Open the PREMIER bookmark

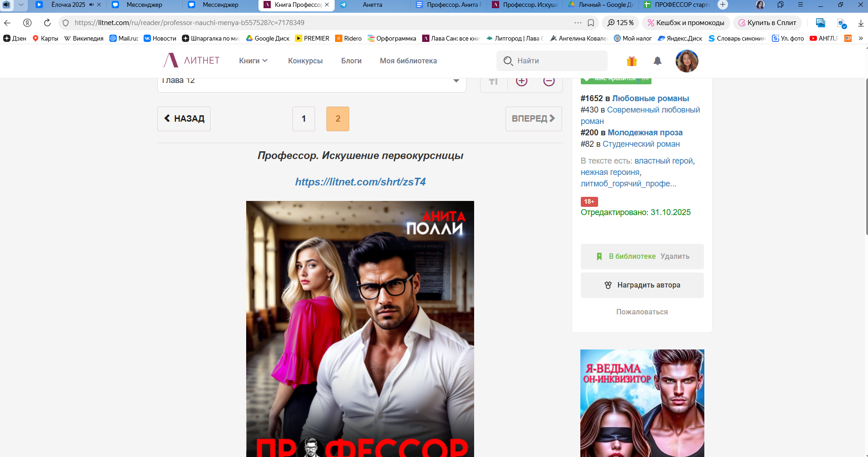[x=312, y=38]
